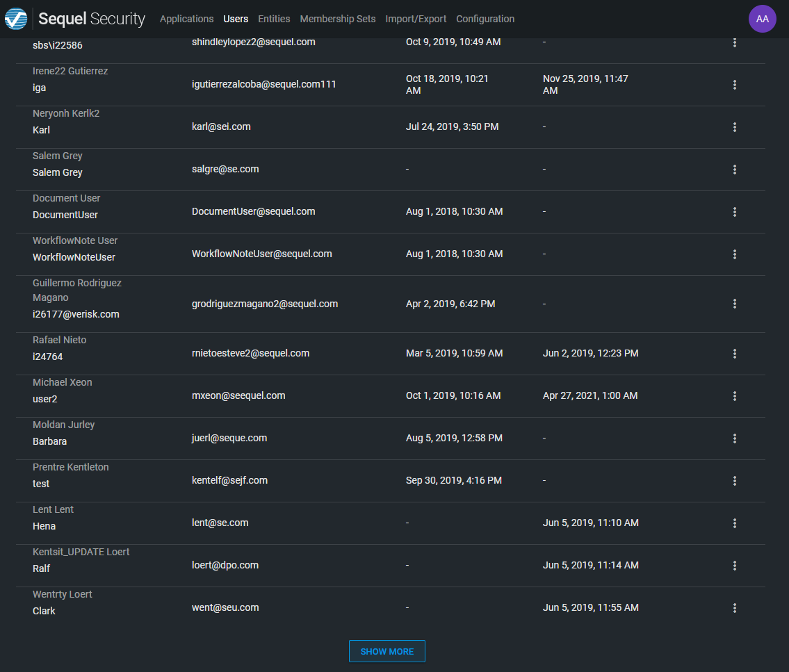Screen dimensions: 789x672
Task: Select the name Rafael Nieto
Action: [x=59, y=340]
